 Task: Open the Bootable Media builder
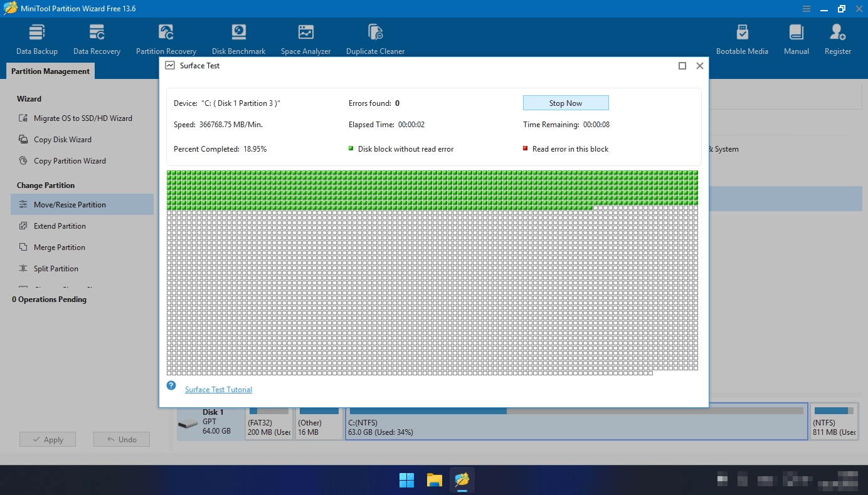click(742, 39)
